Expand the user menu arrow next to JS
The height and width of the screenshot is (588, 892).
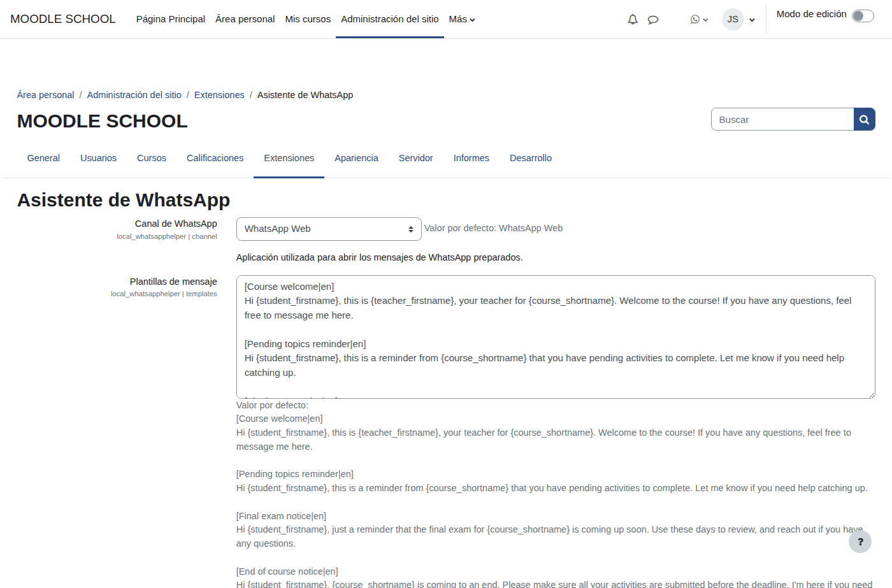click(752, 20)
